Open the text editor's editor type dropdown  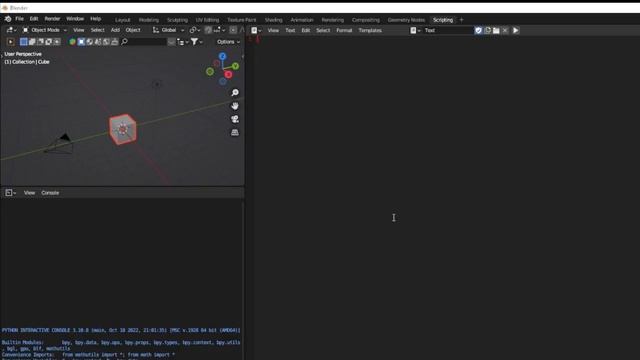(256, 30)
